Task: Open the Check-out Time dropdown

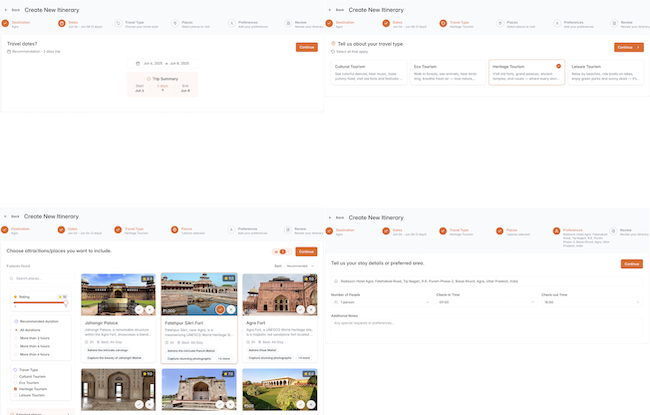Action: coord(592,302)
